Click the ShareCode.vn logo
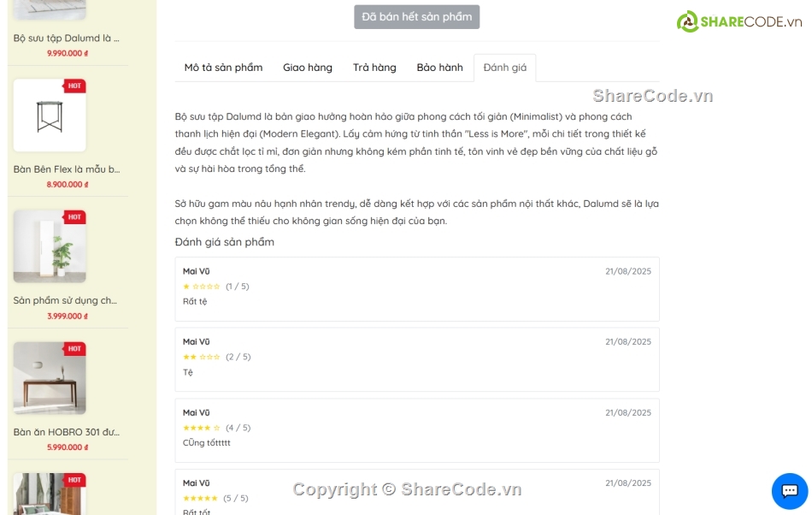This screenshot has height=515, width=812. (x=739, y=21)
